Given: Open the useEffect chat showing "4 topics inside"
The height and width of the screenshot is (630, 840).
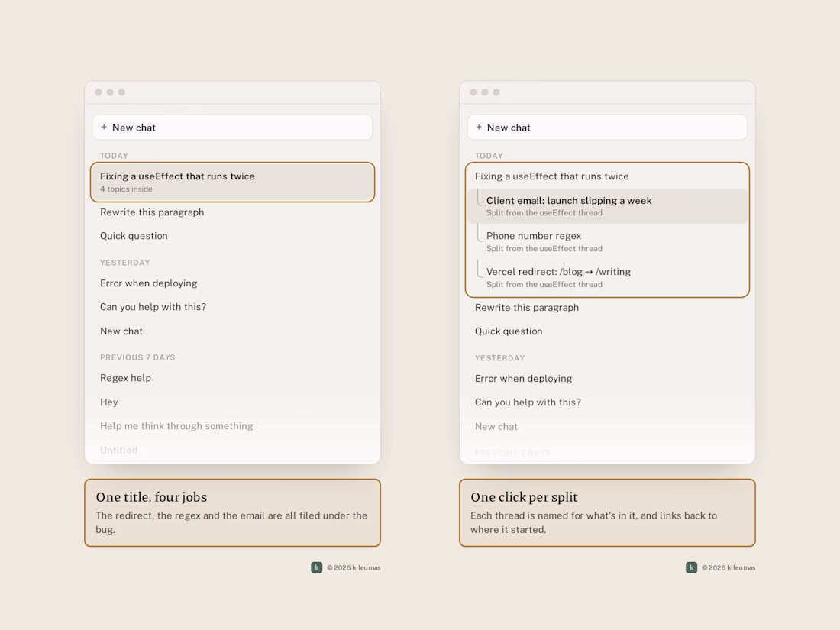Looking at the screenshot, I should (x=232, y=183).
